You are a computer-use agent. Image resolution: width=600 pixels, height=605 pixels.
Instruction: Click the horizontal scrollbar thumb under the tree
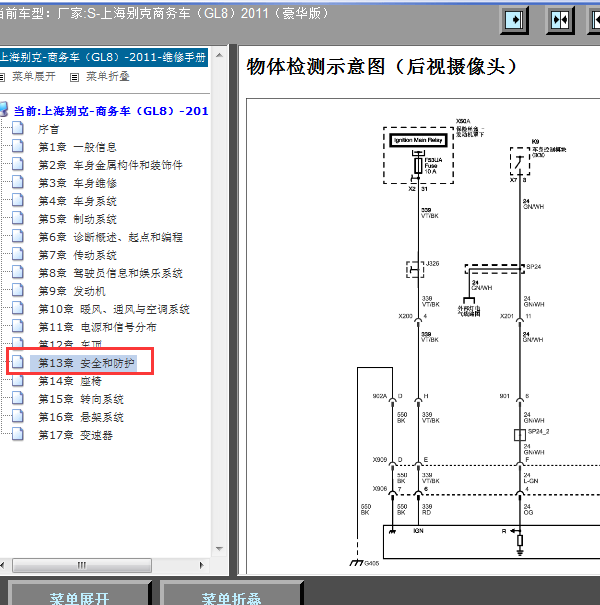click(x=82, y=566)
